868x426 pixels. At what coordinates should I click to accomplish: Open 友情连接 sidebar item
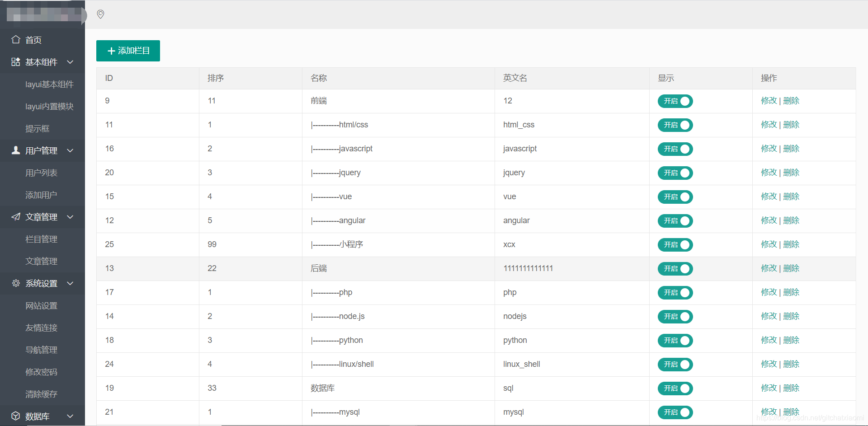pyautogui.click(x=42, y=328)
